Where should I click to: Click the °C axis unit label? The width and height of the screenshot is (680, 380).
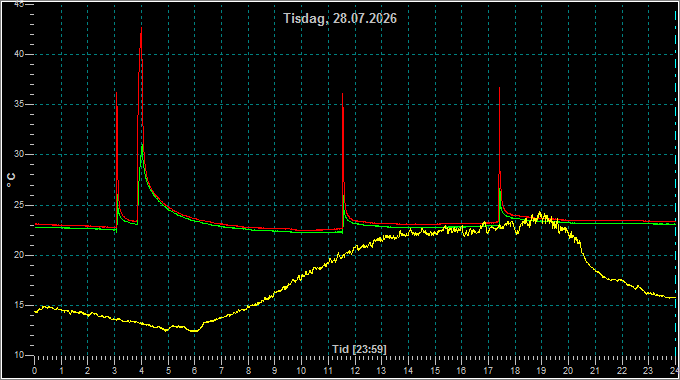[11, 180]
